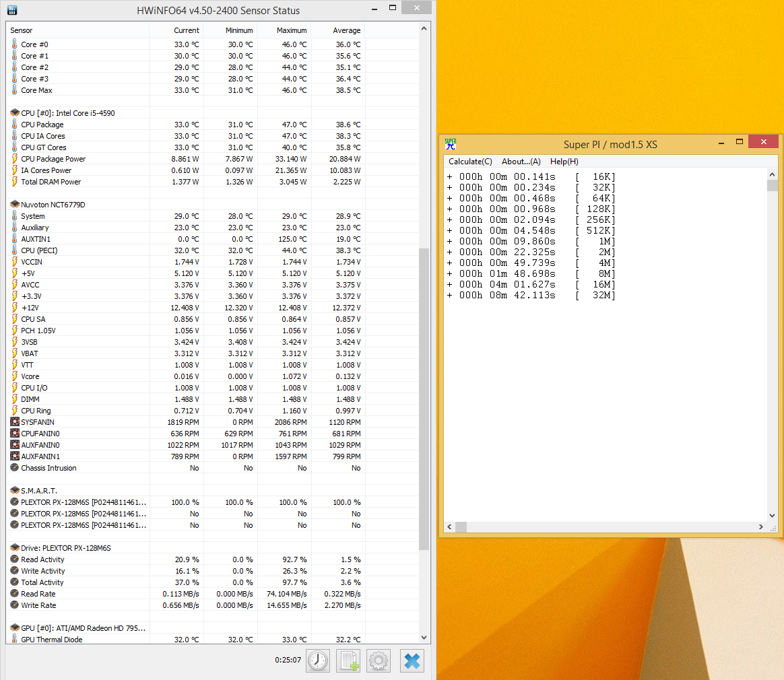Screen dimensions: 784x680
Task: Click the Maximum column header
Action: point(291,30)
